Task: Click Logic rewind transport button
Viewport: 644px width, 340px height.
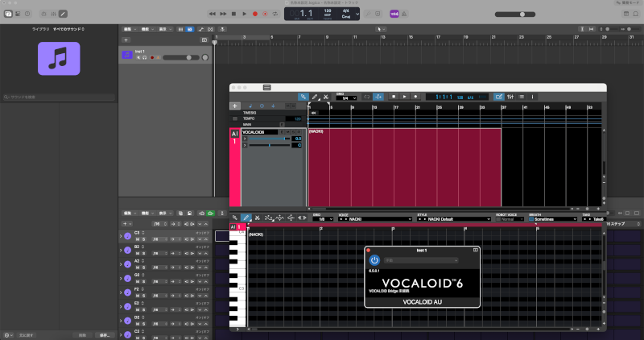Action: click(212, 14)
